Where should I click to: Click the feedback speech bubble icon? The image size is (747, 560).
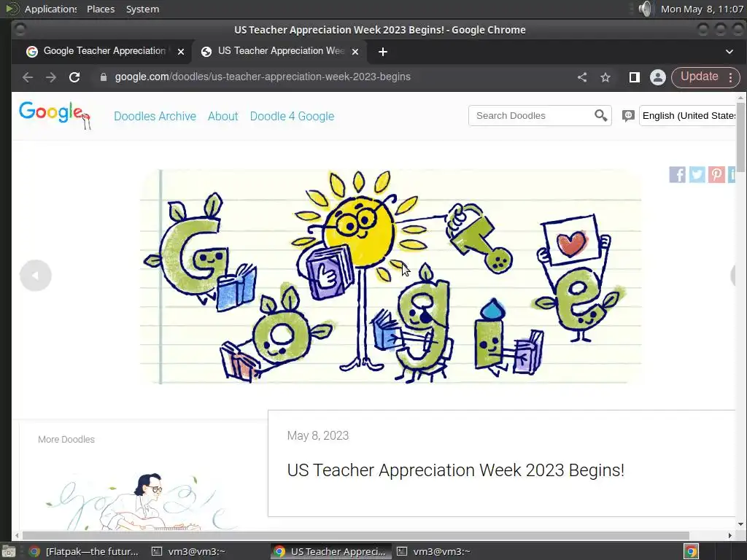(x=628, y=116)
